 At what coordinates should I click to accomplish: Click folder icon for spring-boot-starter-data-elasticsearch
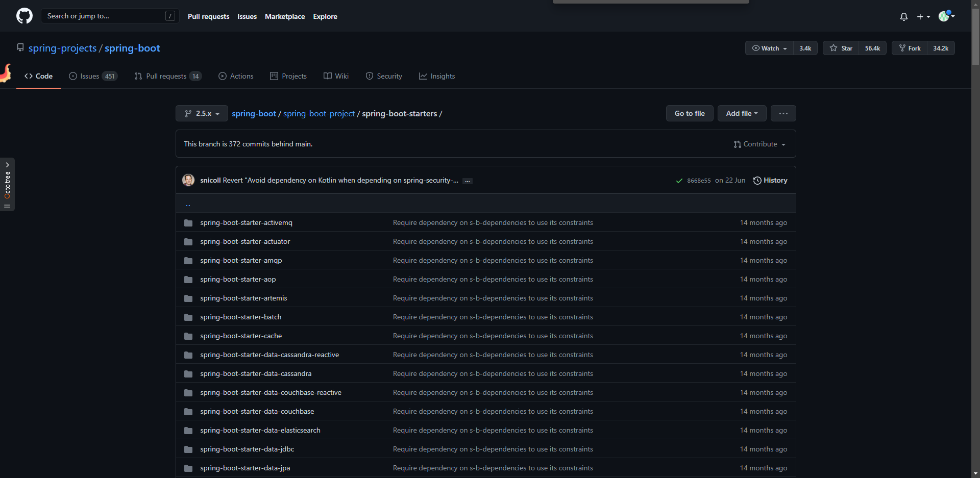pos(188,431)
